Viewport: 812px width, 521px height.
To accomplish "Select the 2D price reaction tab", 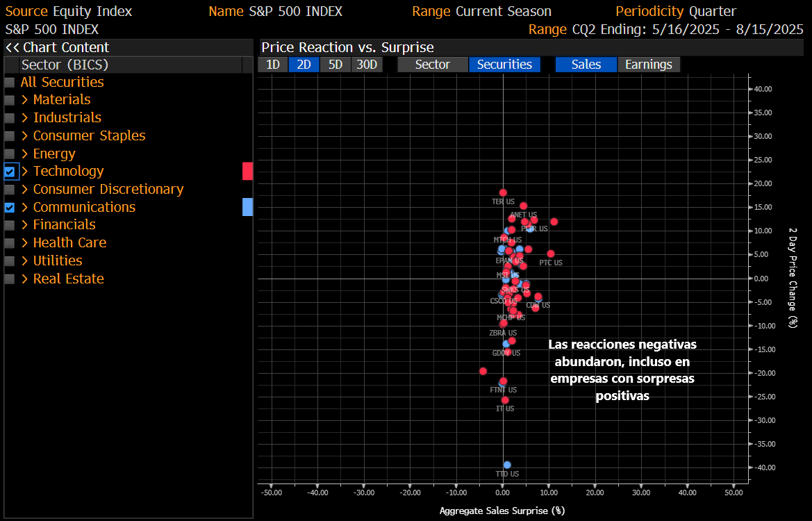I will 304,65.
